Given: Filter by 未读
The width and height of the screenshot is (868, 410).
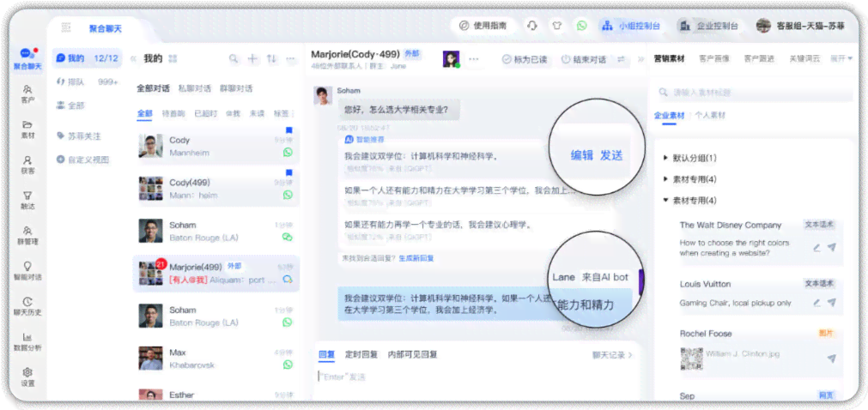Looking at the screenshot, I should point(257,113).
